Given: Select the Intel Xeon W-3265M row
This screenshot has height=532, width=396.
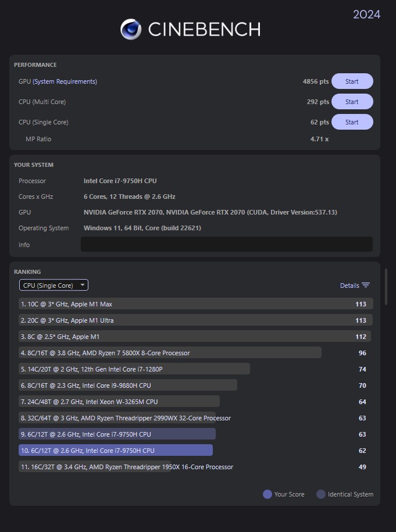Looking at the screenshot, I should pos(119,401).
